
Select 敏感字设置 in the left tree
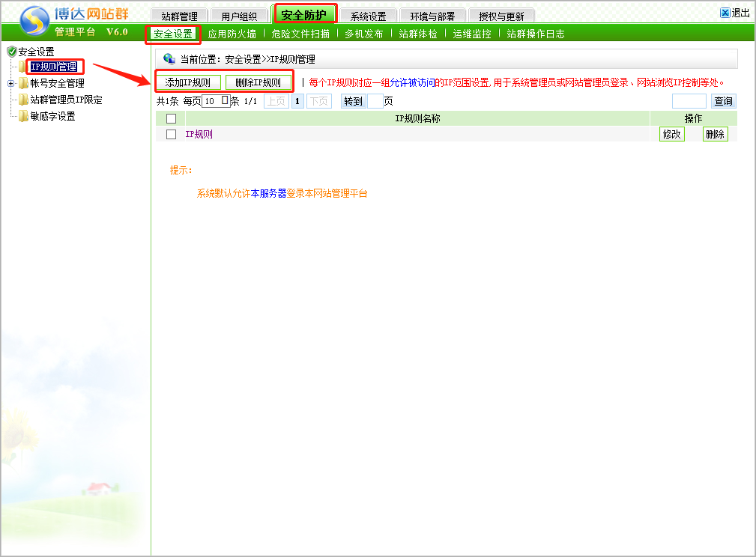click(x=52, y=117)
